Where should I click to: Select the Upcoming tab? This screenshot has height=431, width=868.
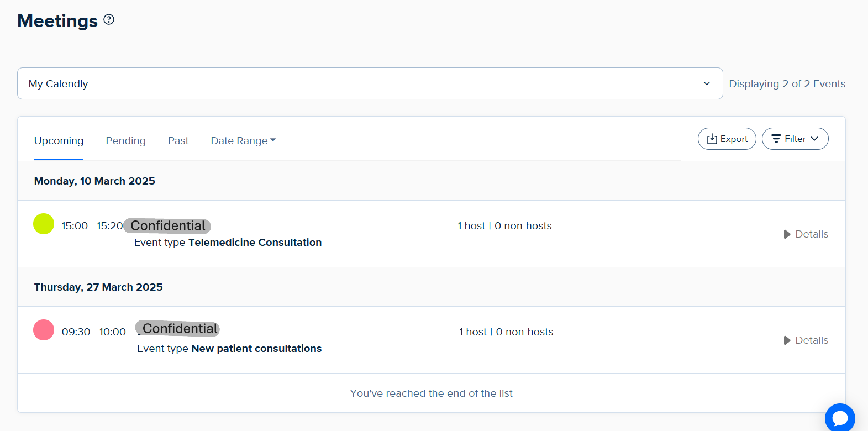[x=59, y=141]
